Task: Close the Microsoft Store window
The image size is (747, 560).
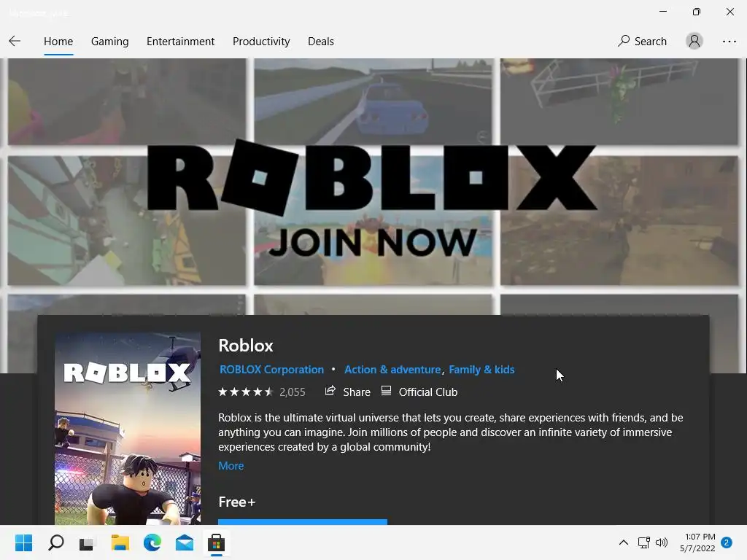Action: (x=729, y=12)
